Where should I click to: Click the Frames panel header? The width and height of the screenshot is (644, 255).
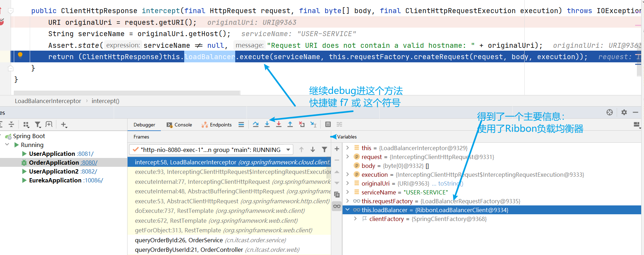click(141, 137)
